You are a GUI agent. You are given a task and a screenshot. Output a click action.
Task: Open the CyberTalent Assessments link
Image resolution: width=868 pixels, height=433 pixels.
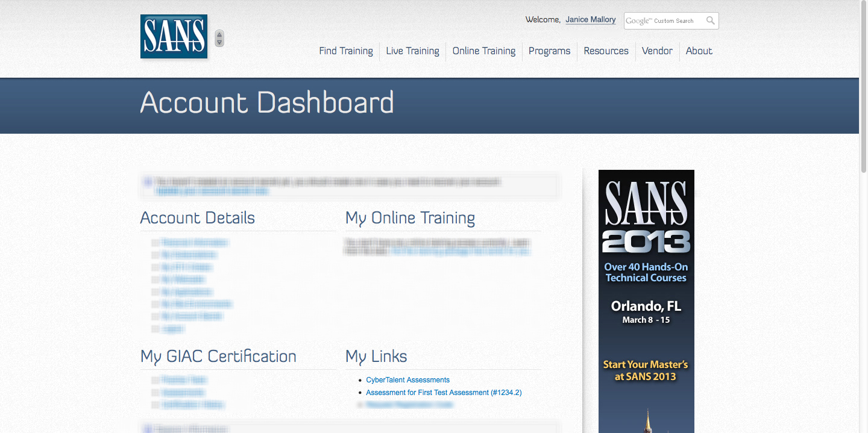(x=407, y=380)
